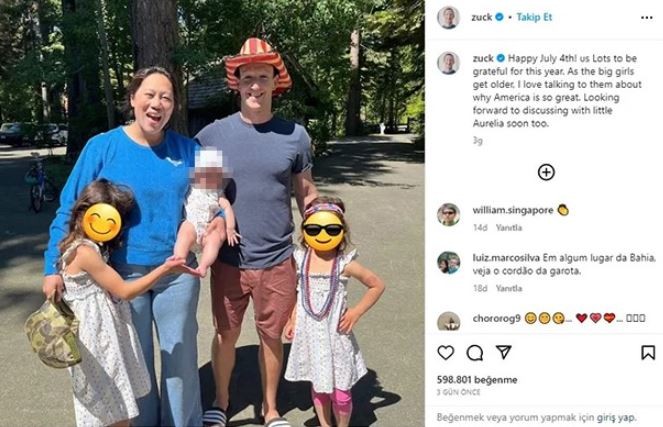Share post using the paper plane icon
The width and height of the screenshot is (663, 427).
[504, 352]
